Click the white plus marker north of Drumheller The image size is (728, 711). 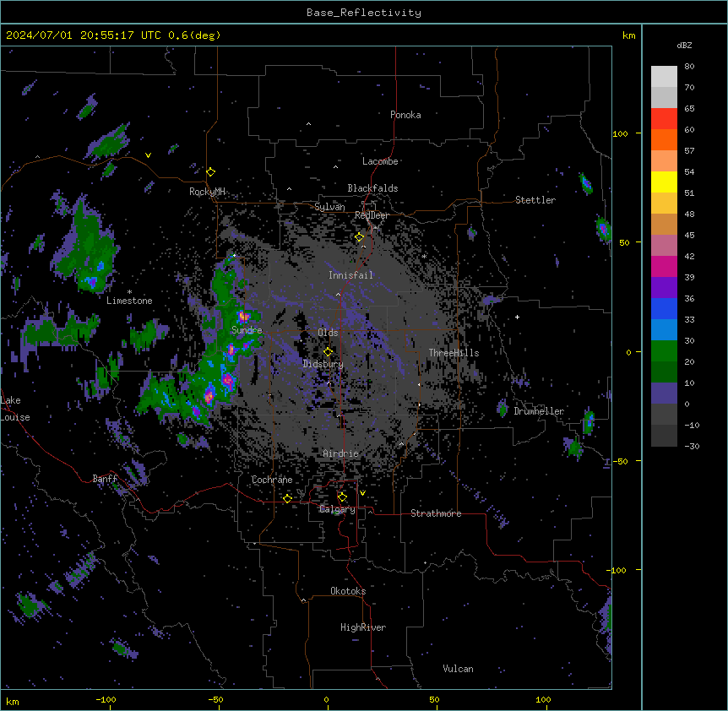pyautogui.click(x=517, y=317)
